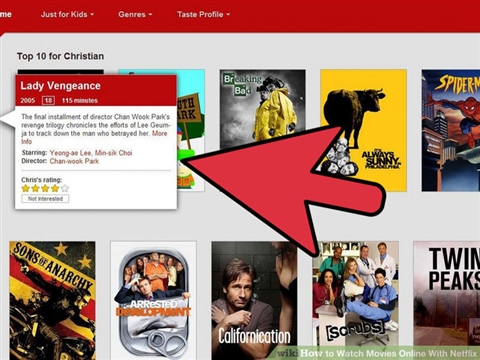This screenshot has height=360, width=480.
Task: Open actor Min-sik Choi's link
Action: [113, 153]
